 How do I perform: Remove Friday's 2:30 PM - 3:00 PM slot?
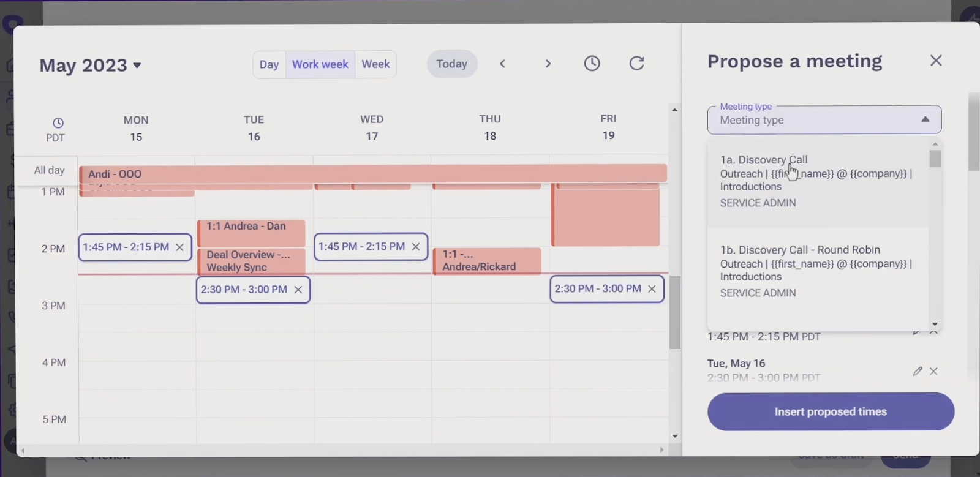(652, 289)
